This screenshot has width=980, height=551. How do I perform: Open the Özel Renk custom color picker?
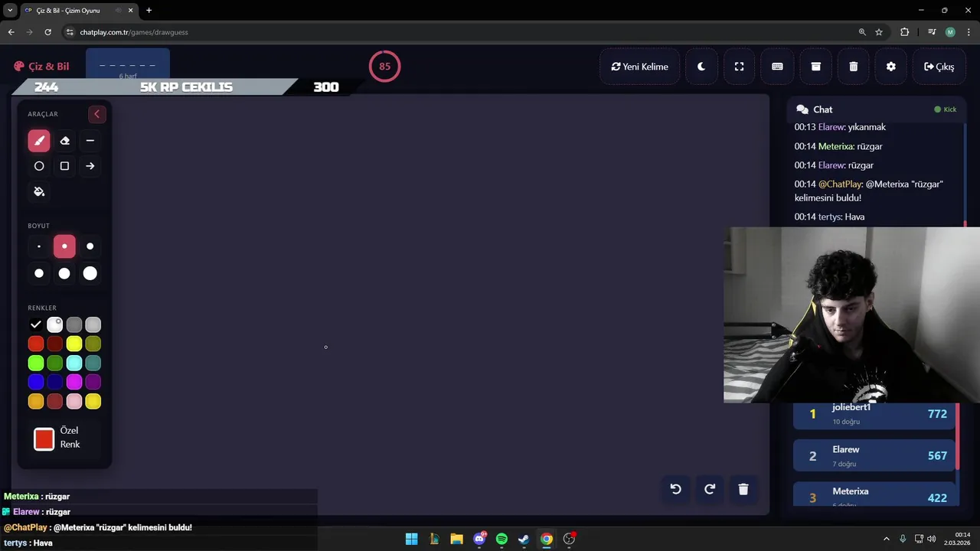coord(44,439)
